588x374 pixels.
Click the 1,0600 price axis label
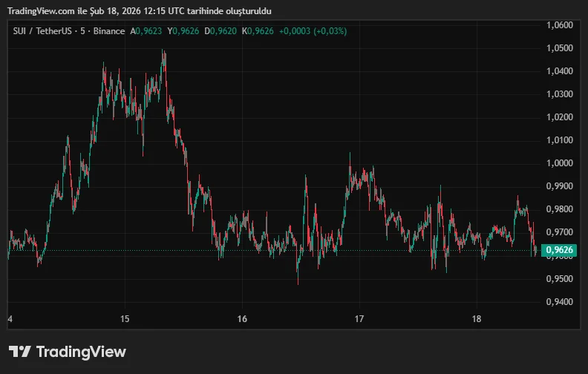click(559, 25)
